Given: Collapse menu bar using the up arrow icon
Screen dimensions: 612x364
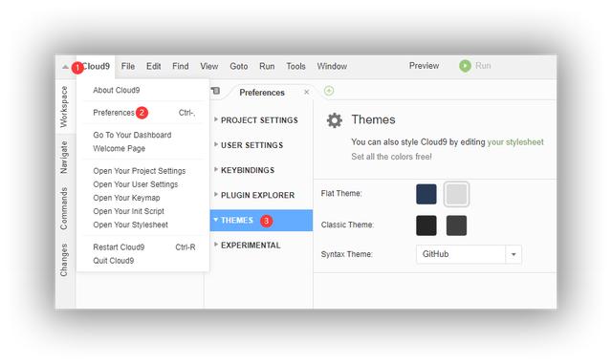Looking at the screenshot, I should (65, 67).
